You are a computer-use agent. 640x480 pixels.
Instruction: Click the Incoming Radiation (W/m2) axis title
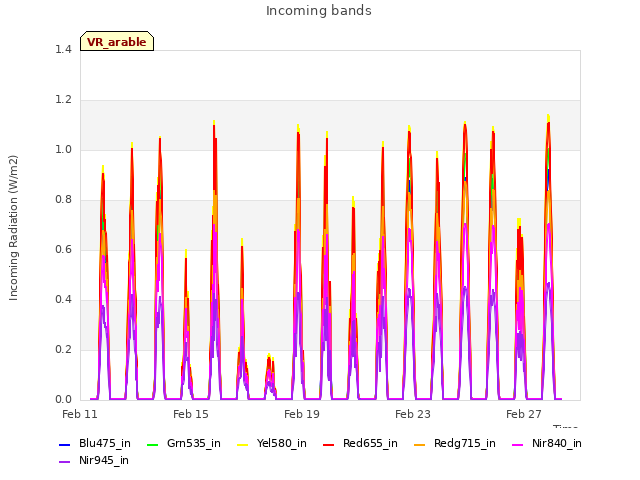click(x=13, y=228)
